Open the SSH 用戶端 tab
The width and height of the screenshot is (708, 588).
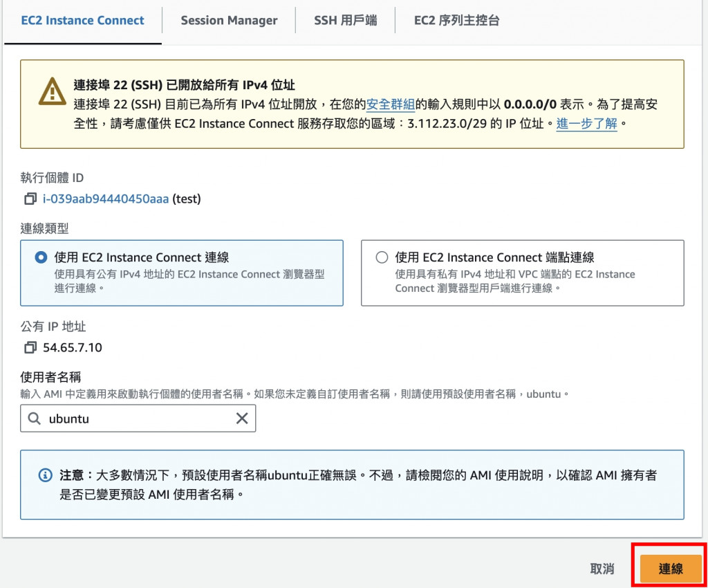pyautogui.click(x=346, y=21)
